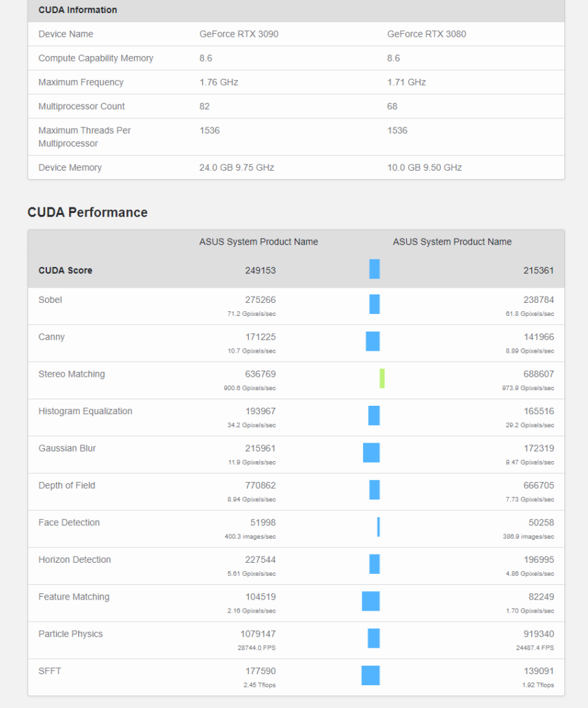Image resolution: width=588 pixels, height=708 pixels.
Task: Click the Canny comparison bar
Action: click(373, 341)
